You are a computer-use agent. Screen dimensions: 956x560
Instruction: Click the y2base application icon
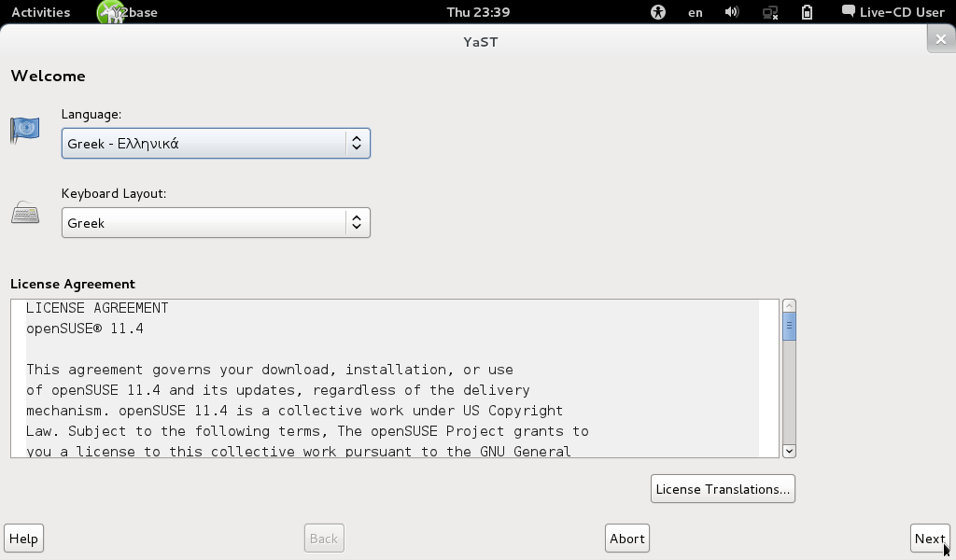tap(112, 12)
